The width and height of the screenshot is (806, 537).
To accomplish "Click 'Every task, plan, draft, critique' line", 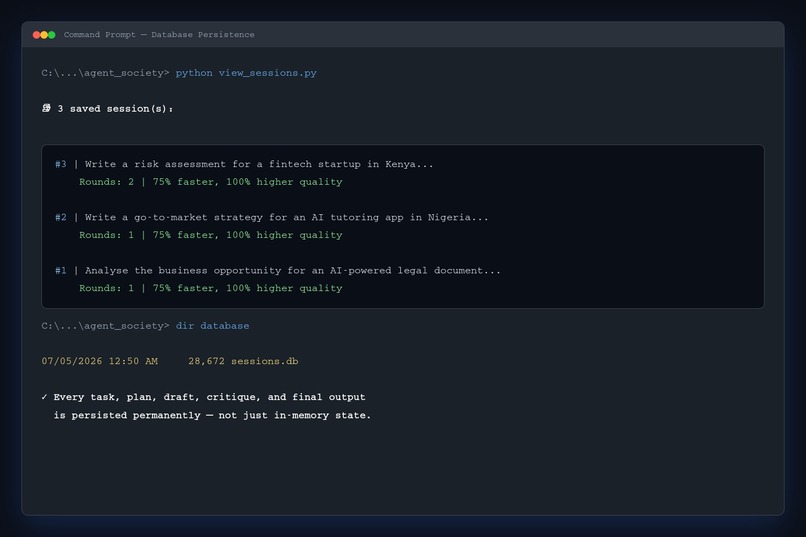I will tap(209, 397).
